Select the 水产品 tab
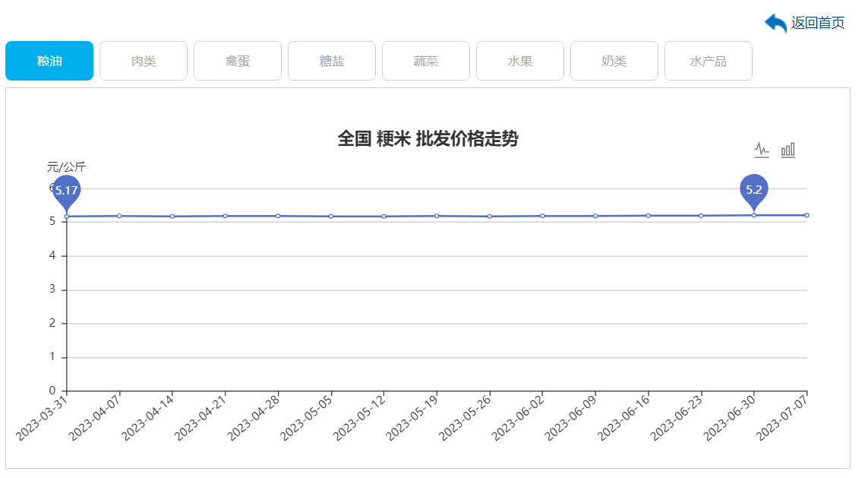The width and height of the screenshot is (868, 478). 709,61
